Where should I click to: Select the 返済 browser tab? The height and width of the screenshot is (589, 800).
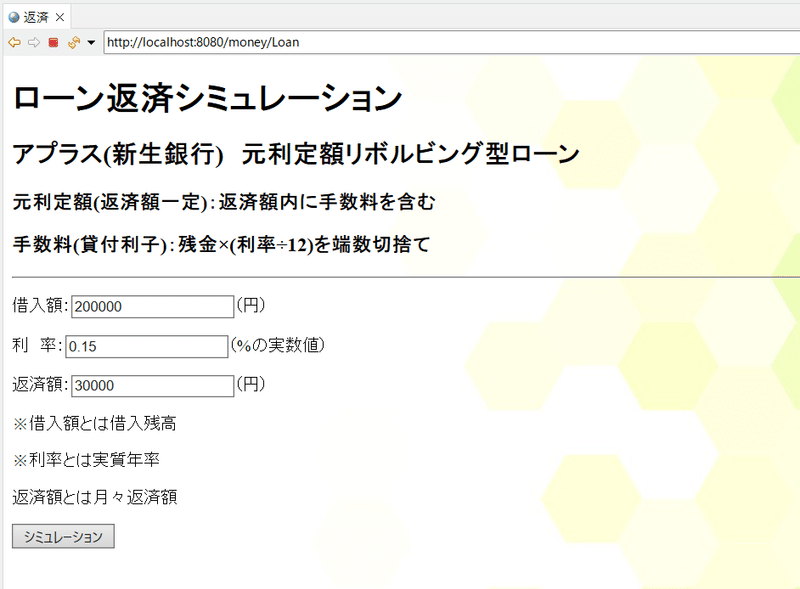coord(36,17)
